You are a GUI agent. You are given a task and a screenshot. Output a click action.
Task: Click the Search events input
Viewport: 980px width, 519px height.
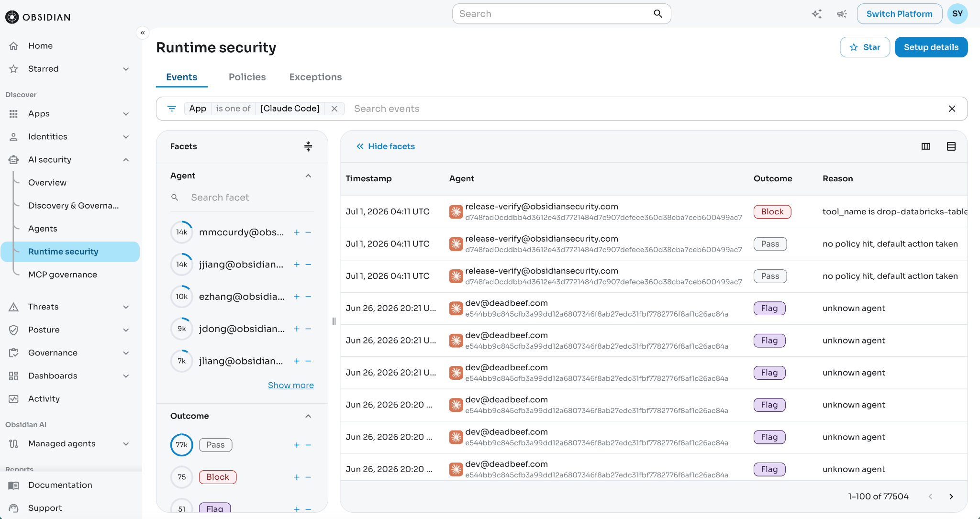point(646,109)
